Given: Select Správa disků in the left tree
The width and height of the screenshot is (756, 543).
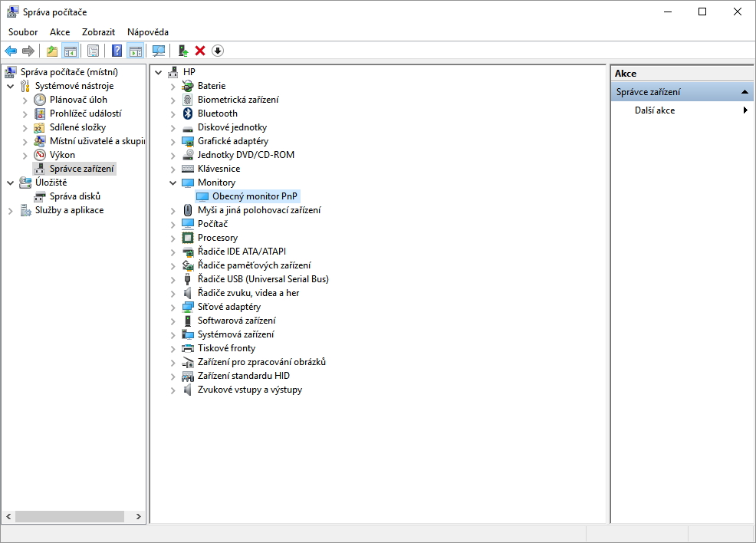Looking at the screenshot, I should click(x=75, y=196).
